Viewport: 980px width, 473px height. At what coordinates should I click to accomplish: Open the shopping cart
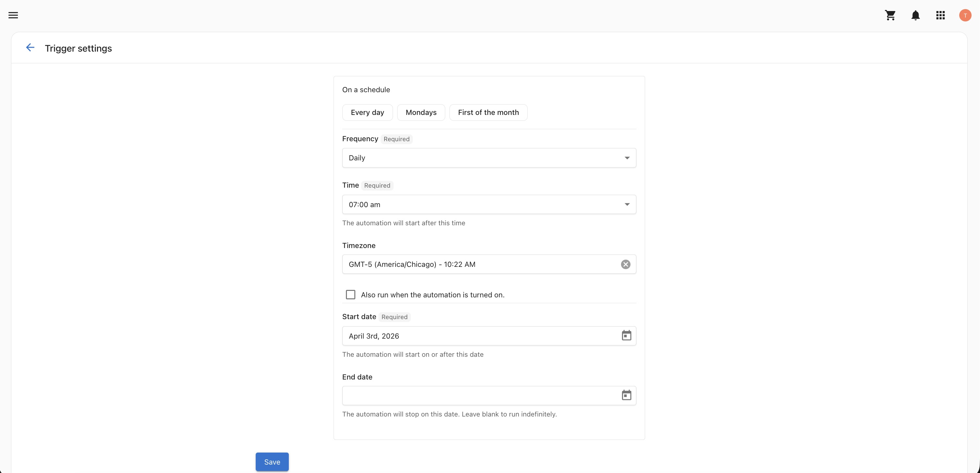tap(890, 15)
